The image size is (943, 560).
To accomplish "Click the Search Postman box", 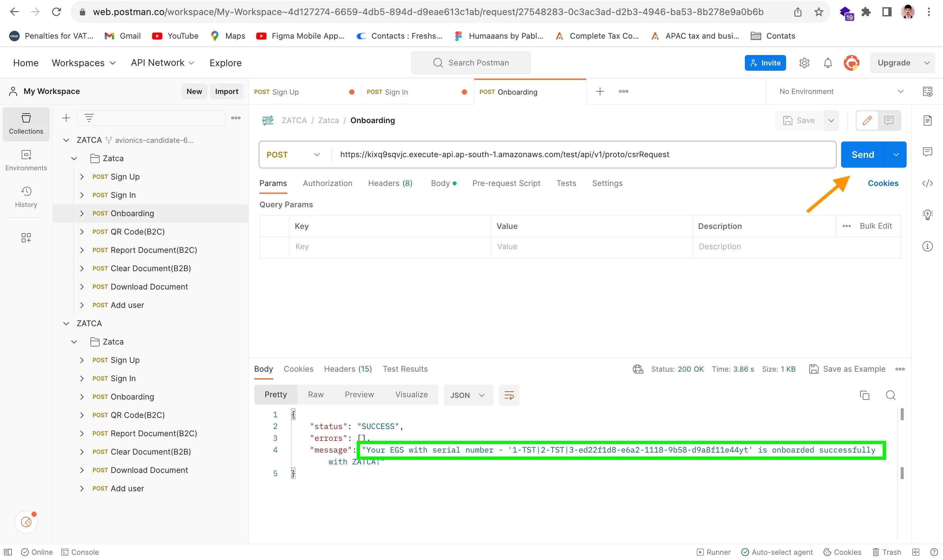I will click(x=471, y=63).
